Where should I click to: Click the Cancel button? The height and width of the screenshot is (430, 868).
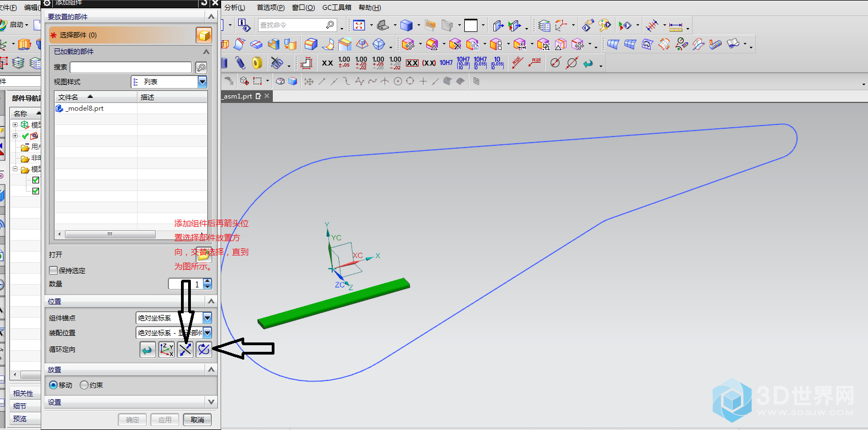(197, 420)
